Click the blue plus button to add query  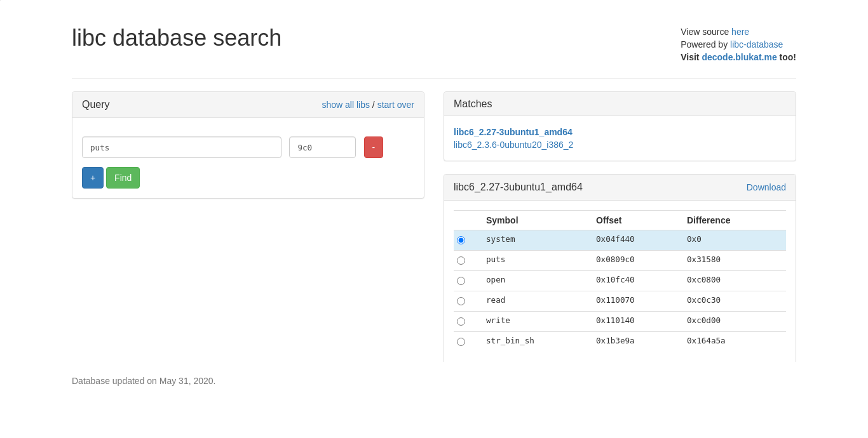coord(92,178)
